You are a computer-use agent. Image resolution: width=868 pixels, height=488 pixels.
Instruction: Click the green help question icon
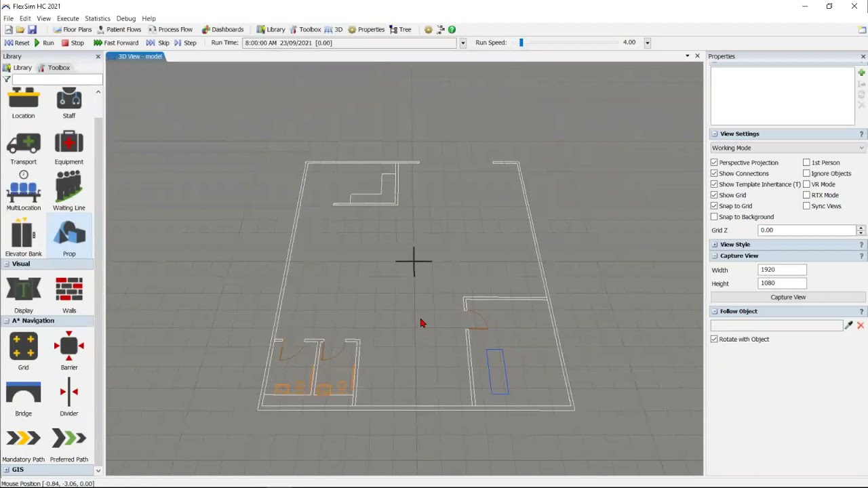[x=452, y=30]
